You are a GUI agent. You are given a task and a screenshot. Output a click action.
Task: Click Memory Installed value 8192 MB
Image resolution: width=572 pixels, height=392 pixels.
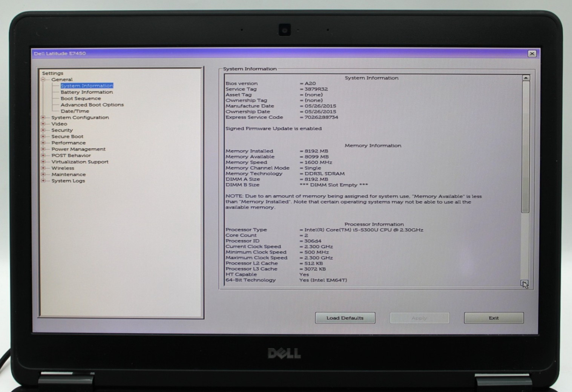point(316,151)
